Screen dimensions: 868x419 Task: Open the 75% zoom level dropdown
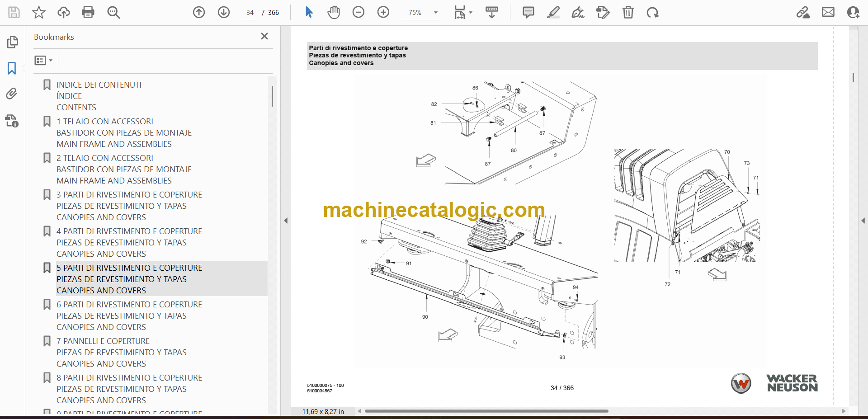point(436,13)
